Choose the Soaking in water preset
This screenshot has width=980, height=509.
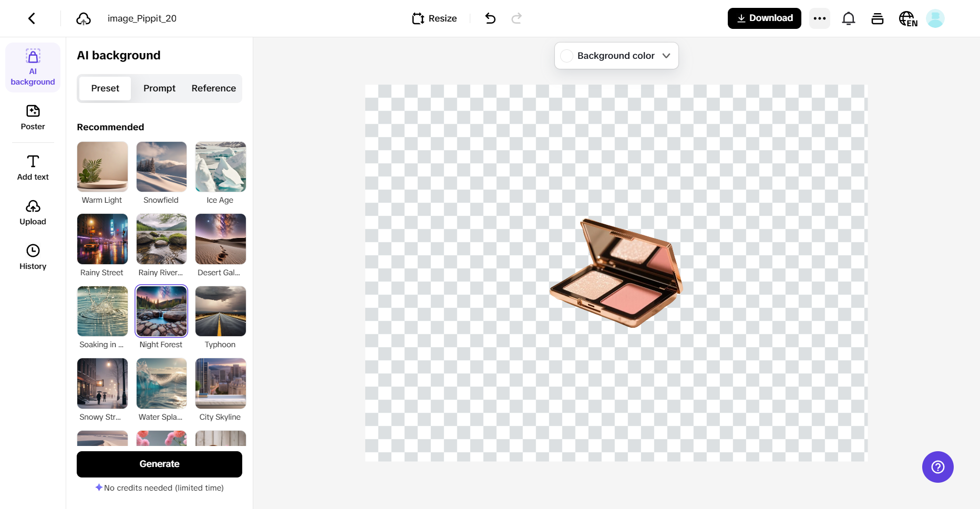coord(102,311)
